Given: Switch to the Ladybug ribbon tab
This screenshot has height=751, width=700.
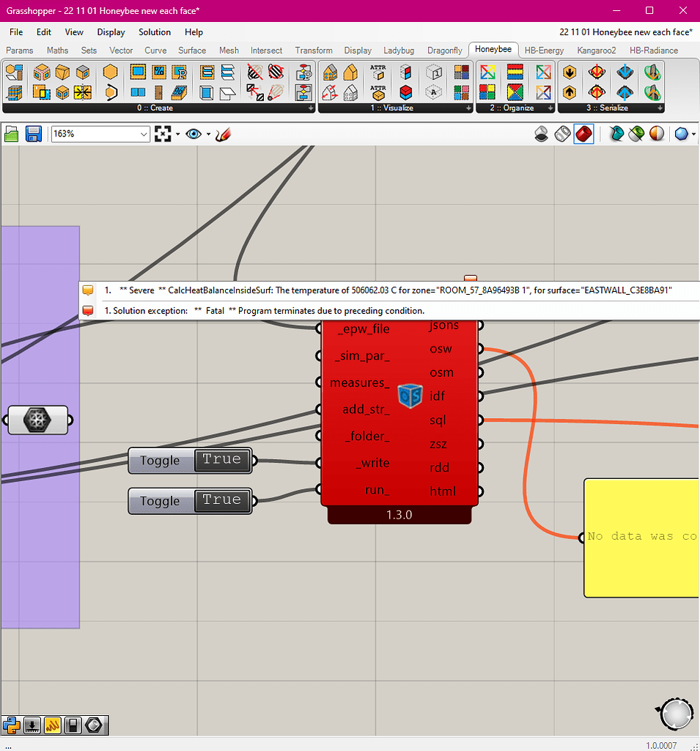Looking at the screenshot, I should click(x=399, y=50).
